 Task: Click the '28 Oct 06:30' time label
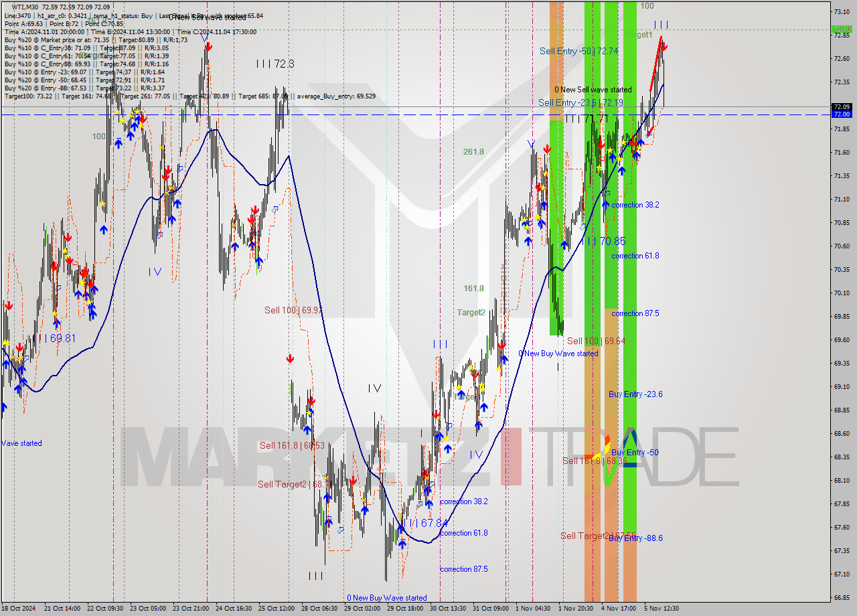point(319,609)
